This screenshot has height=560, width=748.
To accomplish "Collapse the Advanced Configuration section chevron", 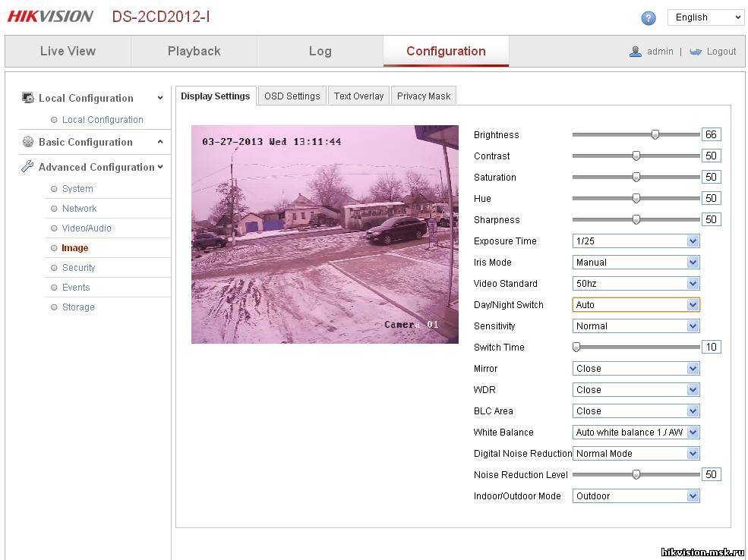I will coord(160,166).
